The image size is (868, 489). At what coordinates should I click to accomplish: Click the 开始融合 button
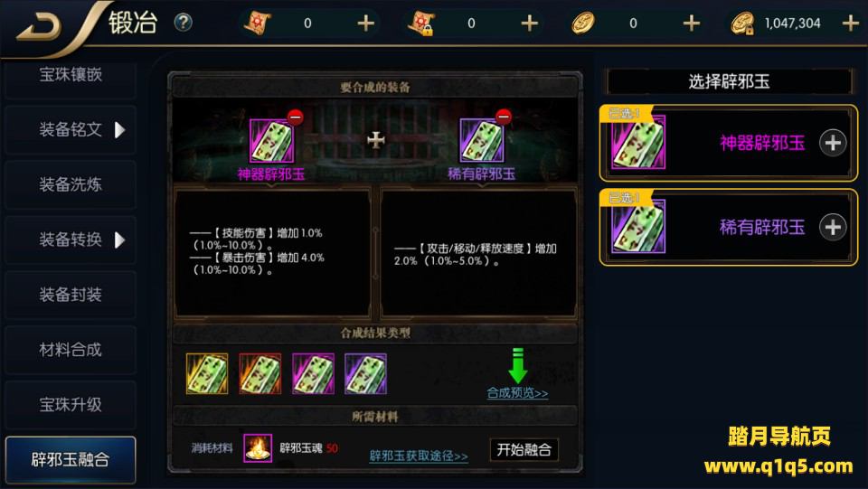(x=524, y=450)
